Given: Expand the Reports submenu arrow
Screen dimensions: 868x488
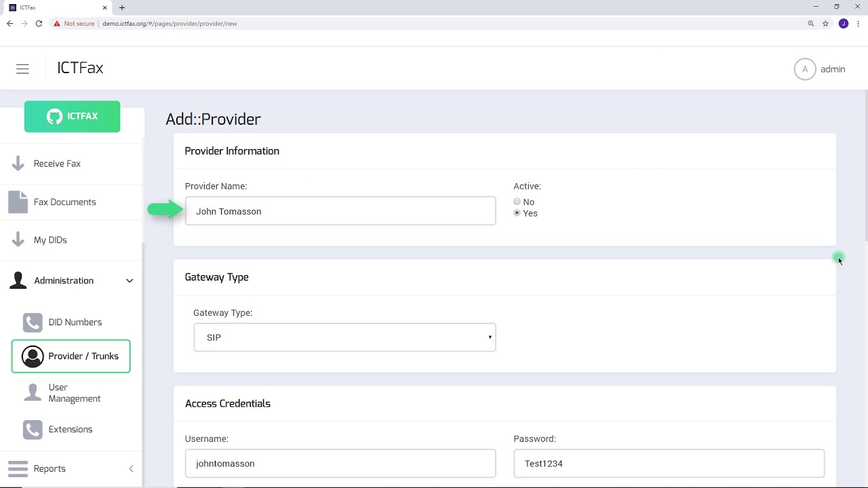Looking at the screenshot, I should pyautogui.click(x=131, y=468).
